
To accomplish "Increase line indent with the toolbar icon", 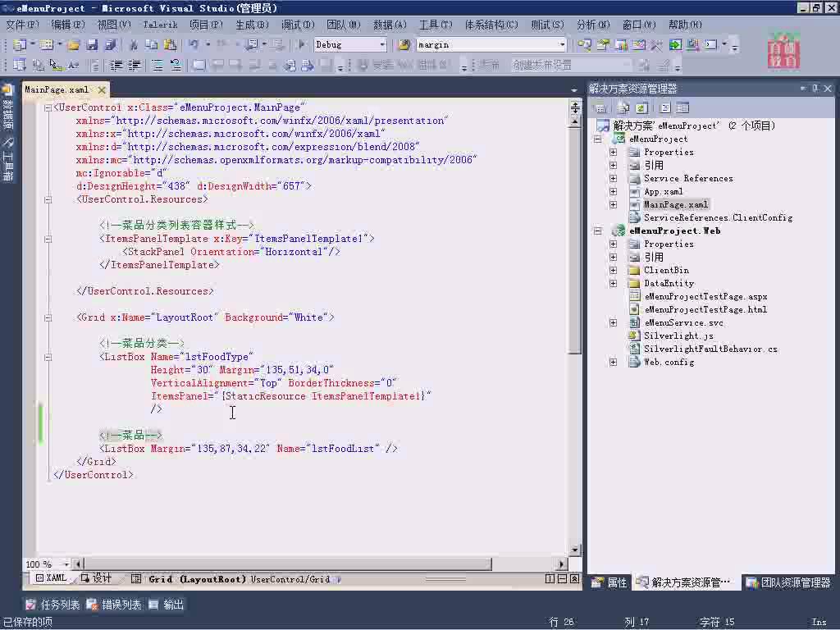I will pos(134,66).
